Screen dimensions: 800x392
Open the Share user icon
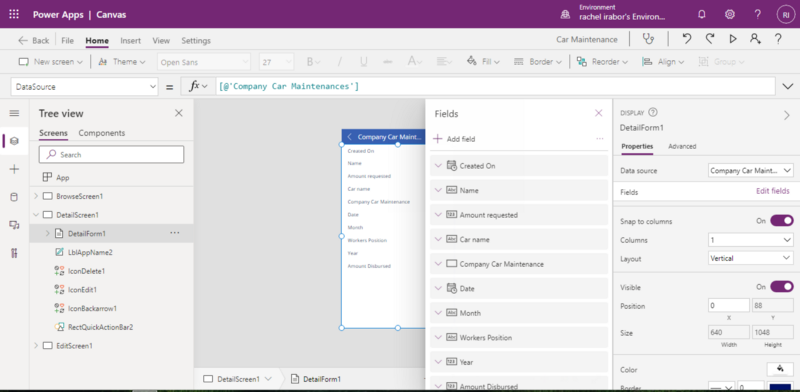[x=755, y=39]
